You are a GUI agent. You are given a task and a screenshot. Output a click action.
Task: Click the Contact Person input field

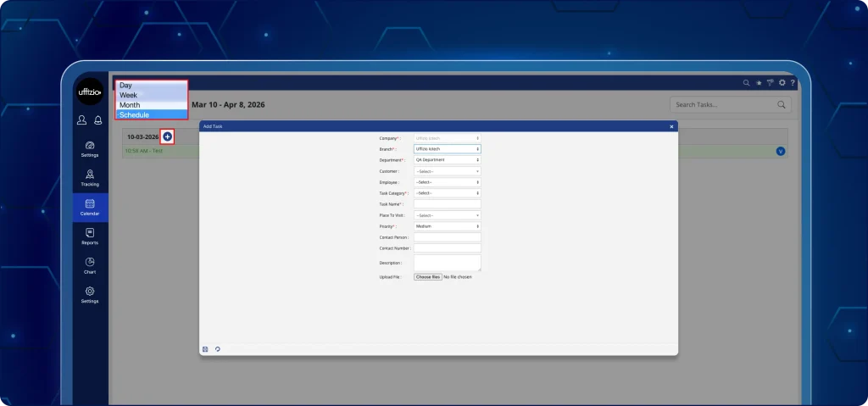pyautogui.click(x=448, y=237)
